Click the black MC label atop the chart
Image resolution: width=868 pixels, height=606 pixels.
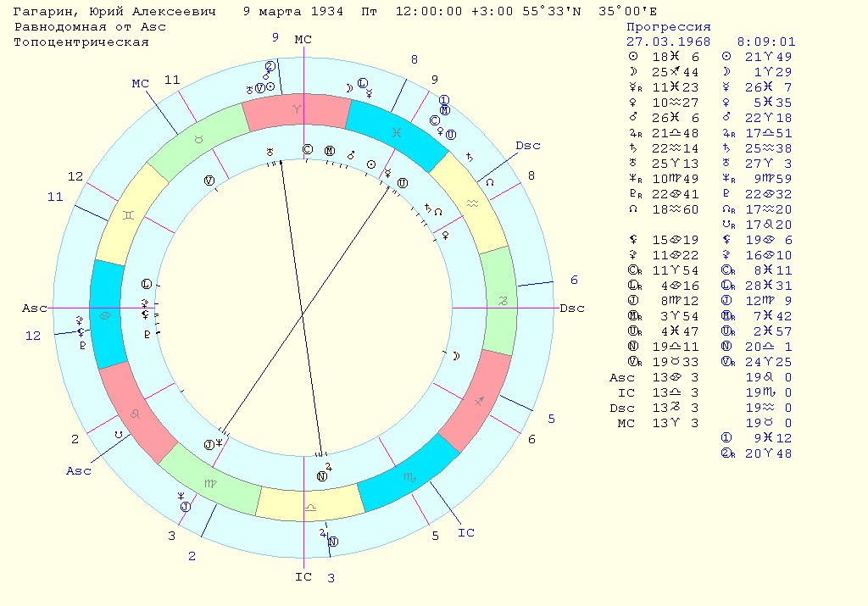(x=303, y=39)
